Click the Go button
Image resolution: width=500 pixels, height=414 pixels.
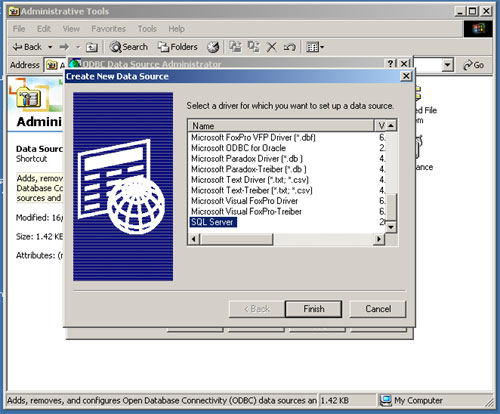474,65
